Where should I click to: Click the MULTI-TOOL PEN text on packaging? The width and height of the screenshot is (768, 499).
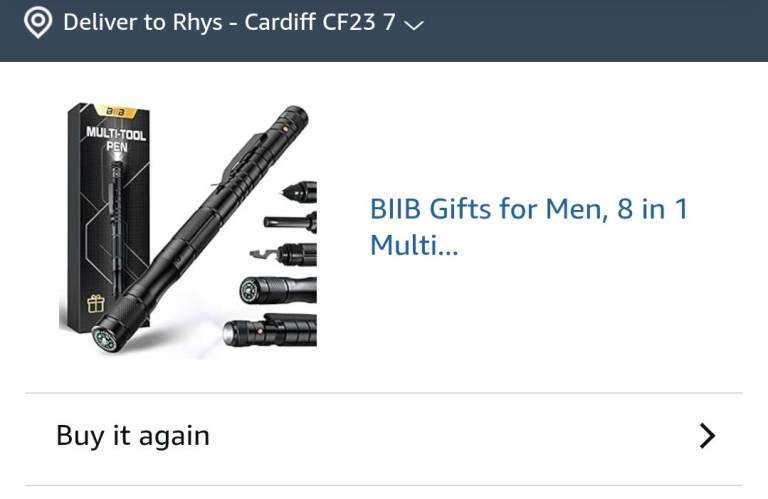click(116, 140)
